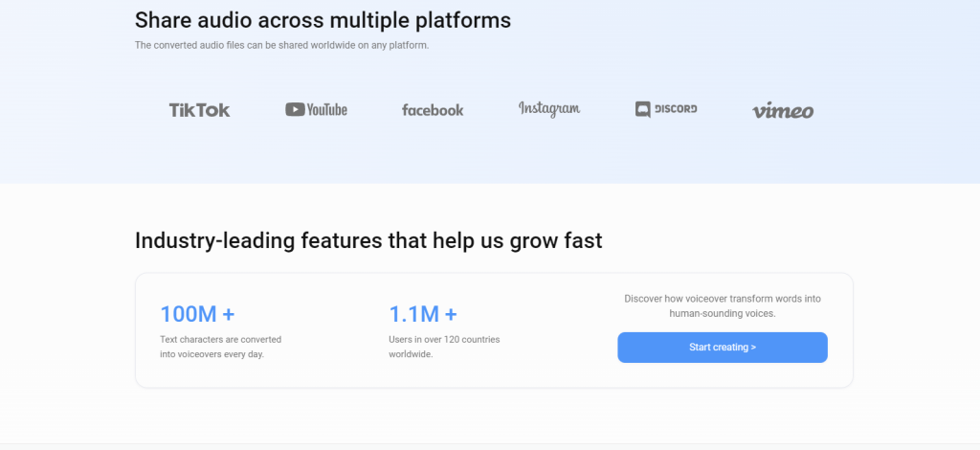The width and height of the screenshot is (980, 450).
Task: Select the Vimeo logo
Action: (x=783, y=110)
